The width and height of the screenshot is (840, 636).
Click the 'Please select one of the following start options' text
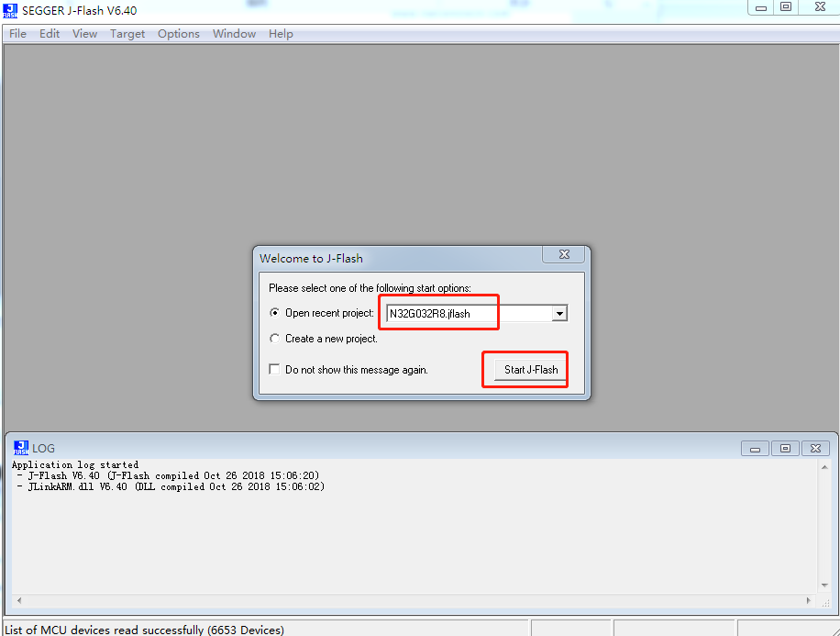[x=370, y=288]
